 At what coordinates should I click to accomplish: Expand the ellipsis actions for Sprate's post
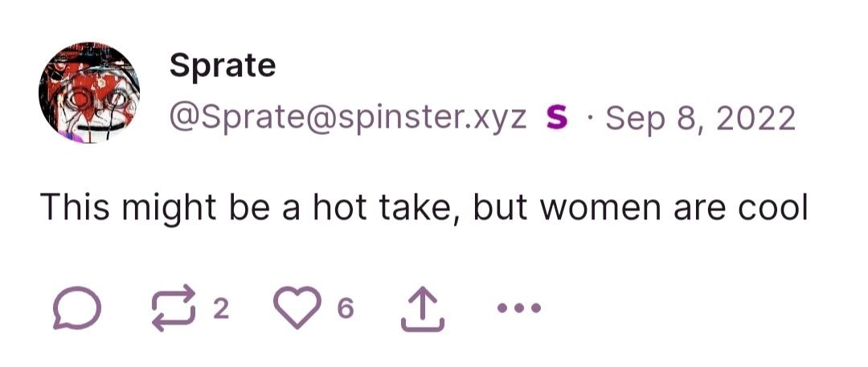518,308
